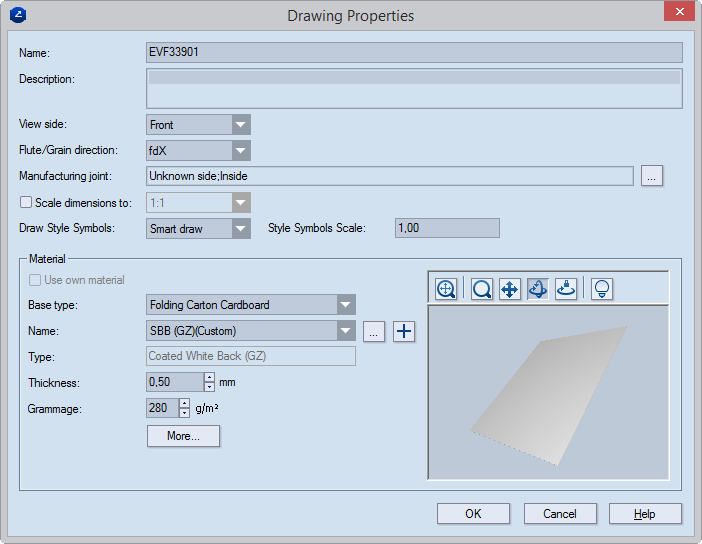Click the browse button beside Manufacturing joint
The image size is (702, 544).
[652, 176]
